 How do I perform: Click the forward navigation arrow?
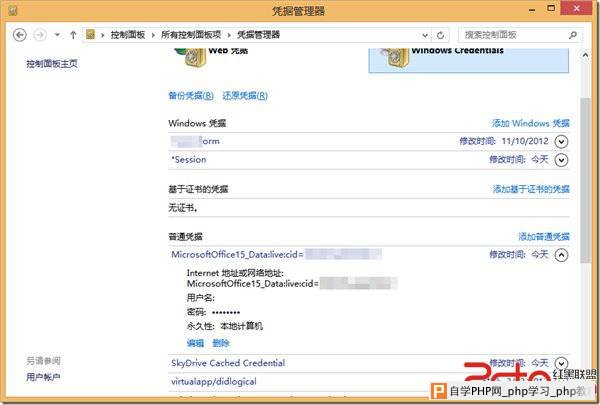tap(40, 35)
